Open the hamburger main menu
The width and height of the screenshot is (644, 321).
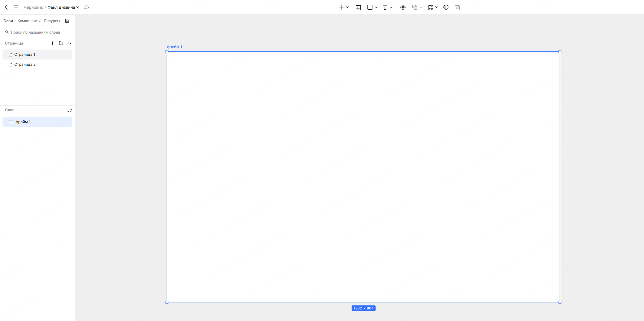coord(16,7)
